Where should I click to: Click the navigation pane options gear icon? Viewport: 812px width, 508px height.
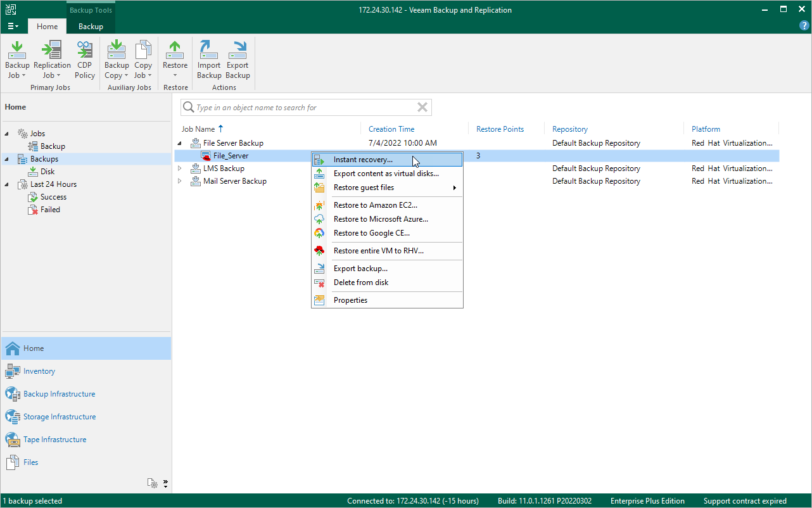[x=153, y=483]
